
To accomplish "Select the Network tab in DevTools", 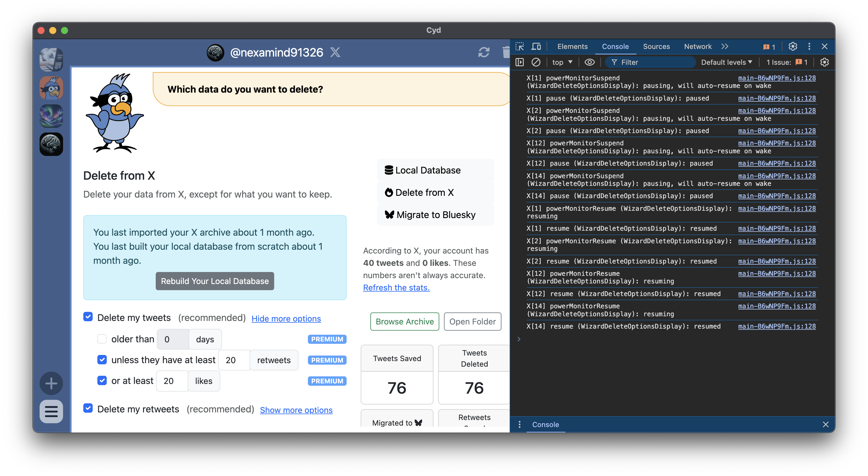I will coord(698,47).
